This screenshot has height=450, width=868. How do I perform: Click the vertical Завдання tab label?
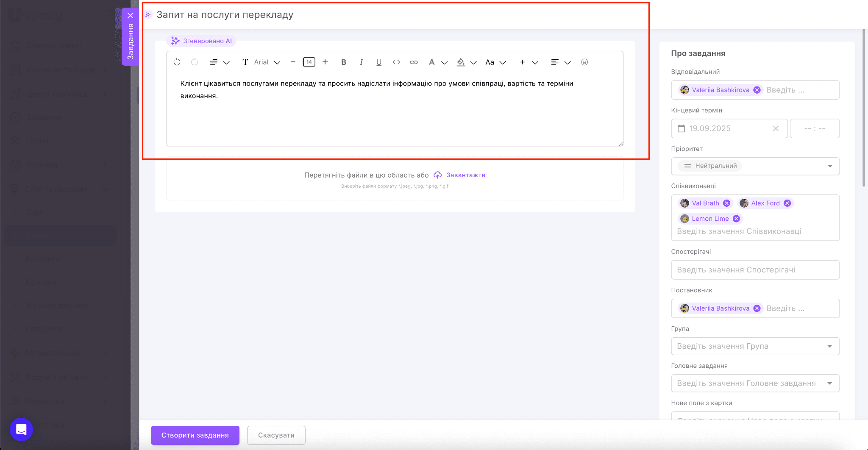click(x=131, y=42)
